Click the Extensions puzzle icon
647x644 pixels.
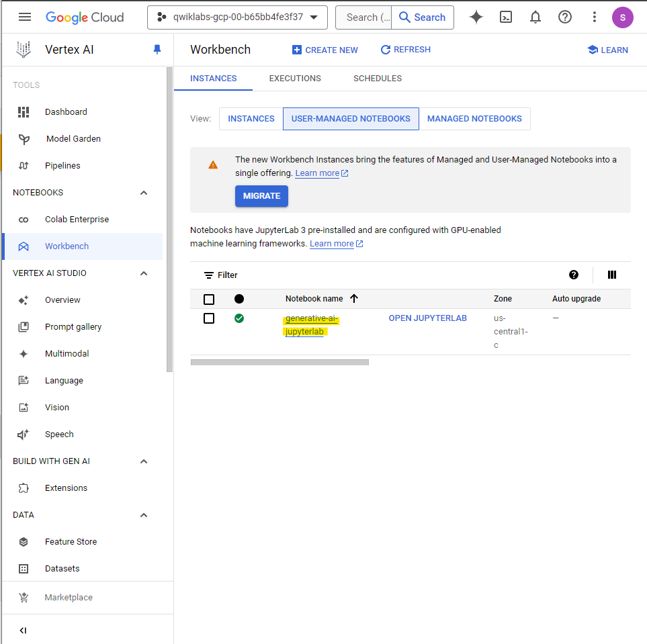[24, 488]
